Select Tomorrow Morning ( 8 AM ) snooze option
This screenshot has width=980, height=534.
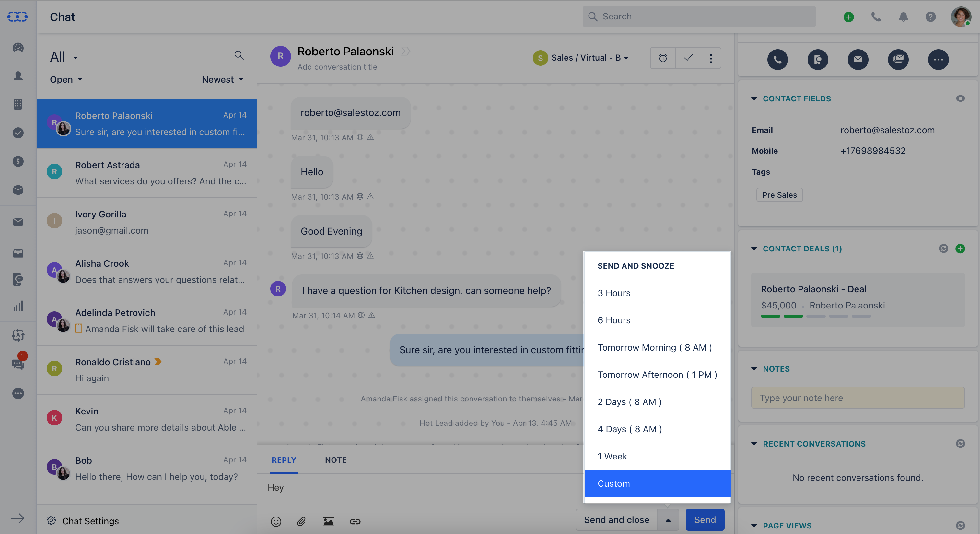click(x=658, y=347)
